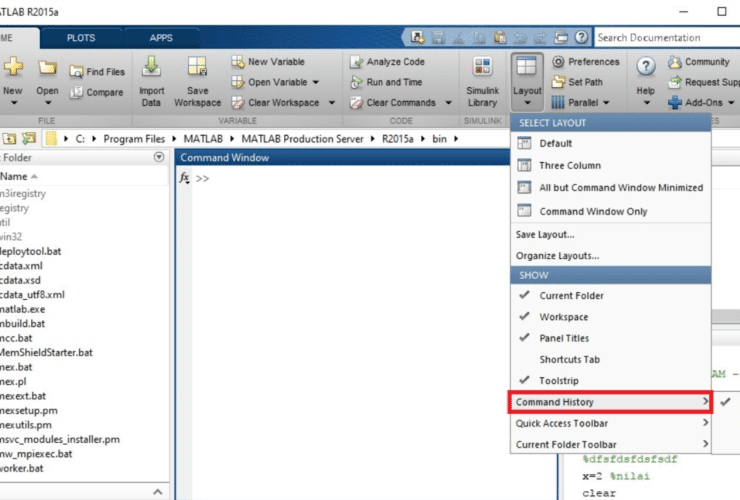Click the Compare files icon
Image resolution: width=740 pixels, height=500 pixels.
[76, 92]
